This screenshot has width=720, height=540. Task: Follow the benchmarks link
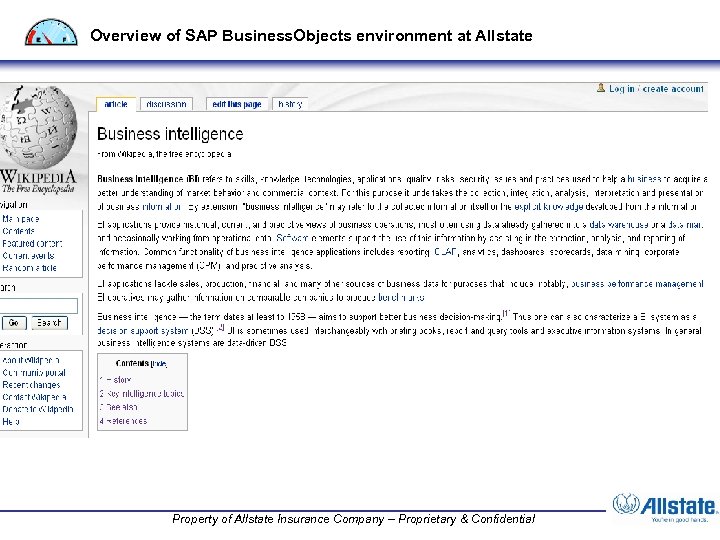pos(401,298)
